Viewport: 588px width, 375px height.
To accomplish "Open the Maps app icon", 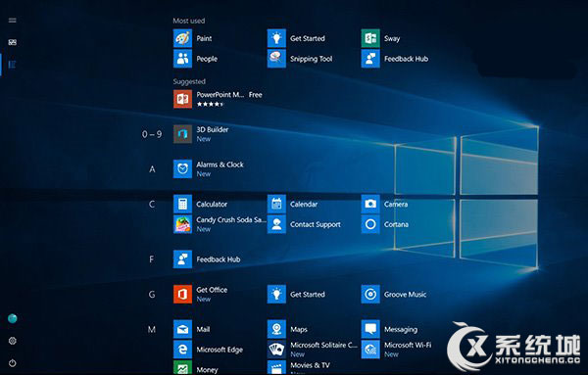I will (276, 329).
